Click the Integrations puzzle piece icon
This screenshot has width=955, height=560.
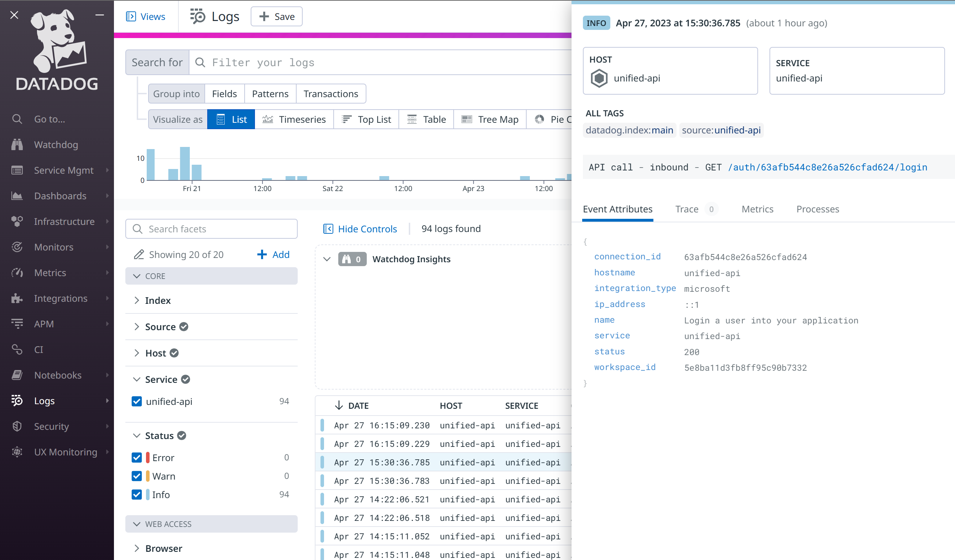[17, 299]
